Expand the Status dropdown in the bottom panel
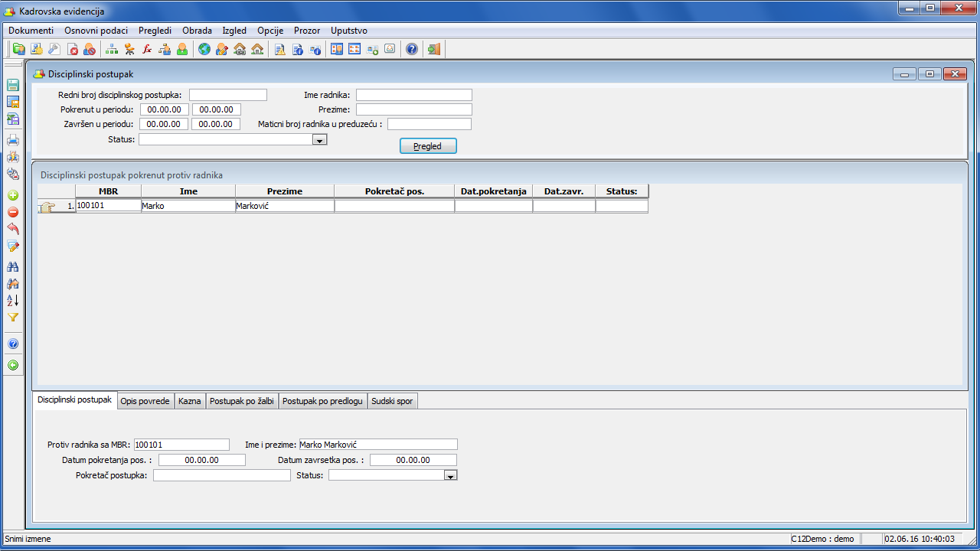The image size is (980, 551). tap(450, 475)
